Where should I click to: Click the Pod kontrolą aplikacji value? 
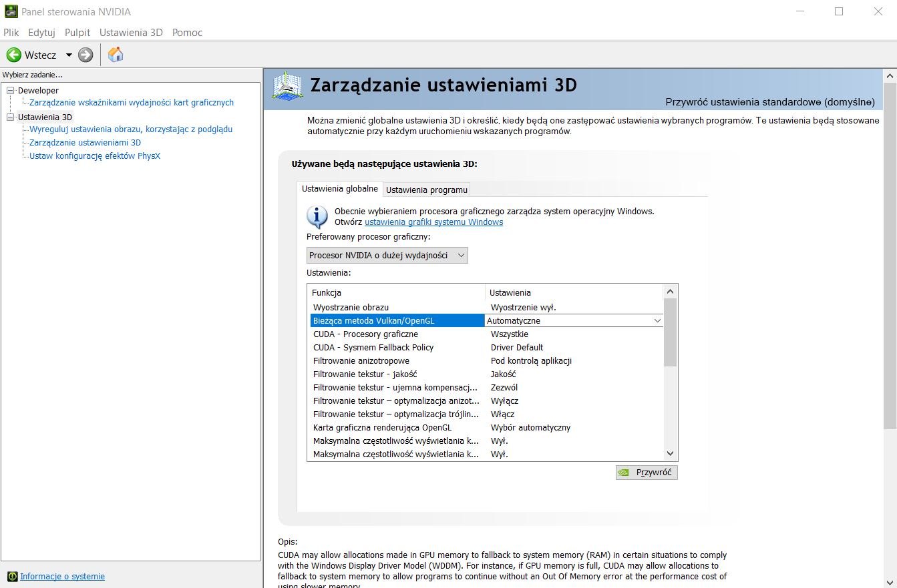click(531, 360)
